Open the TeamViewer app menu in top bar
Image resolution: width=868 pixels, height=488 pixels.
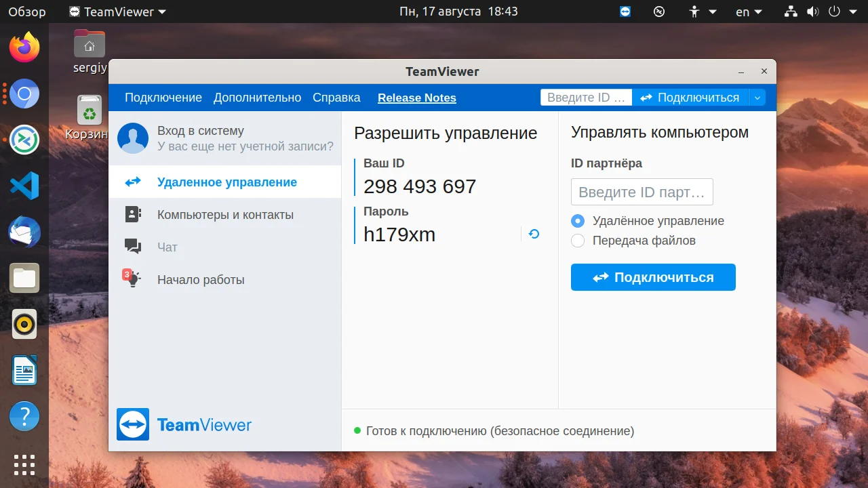tap(118, 12)
